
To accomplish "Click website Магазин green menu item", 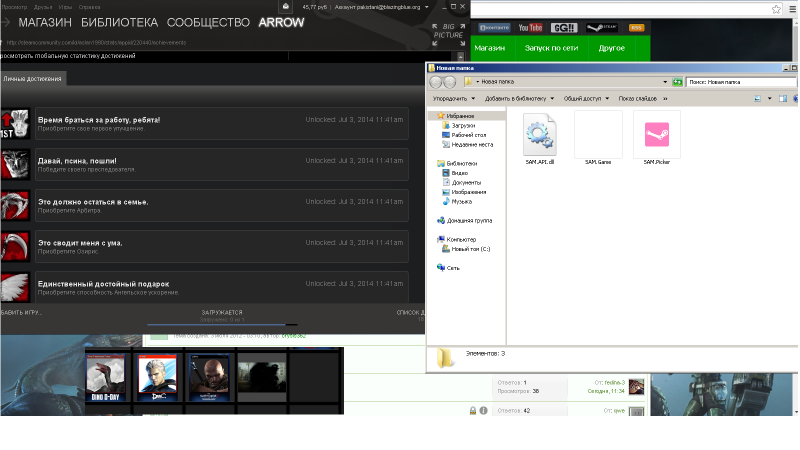I will click(x=489, y=48).
